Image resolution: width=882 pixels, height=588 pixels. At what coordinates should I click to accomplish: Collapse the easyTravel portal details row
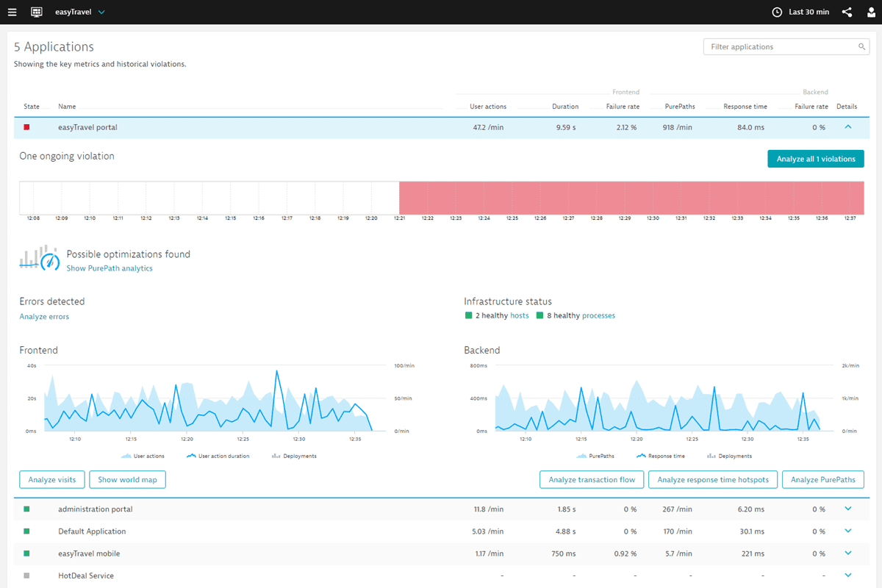click(848, 127)
